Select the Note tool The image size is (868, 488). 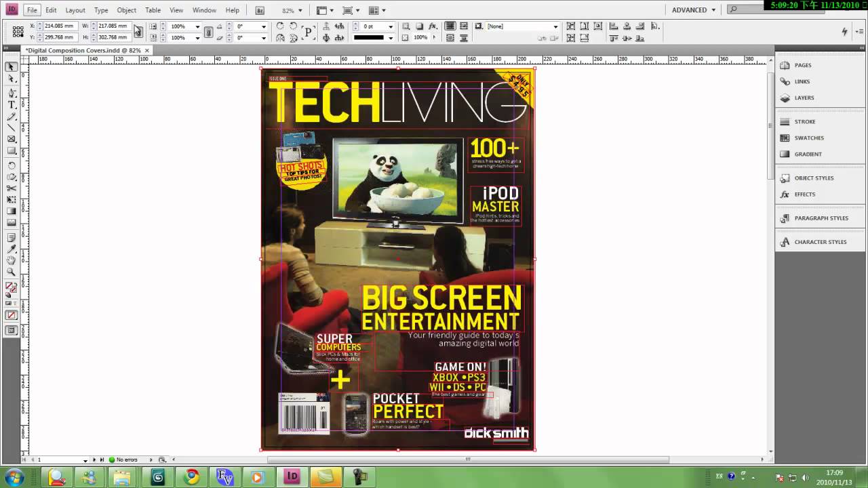[12, 238]
